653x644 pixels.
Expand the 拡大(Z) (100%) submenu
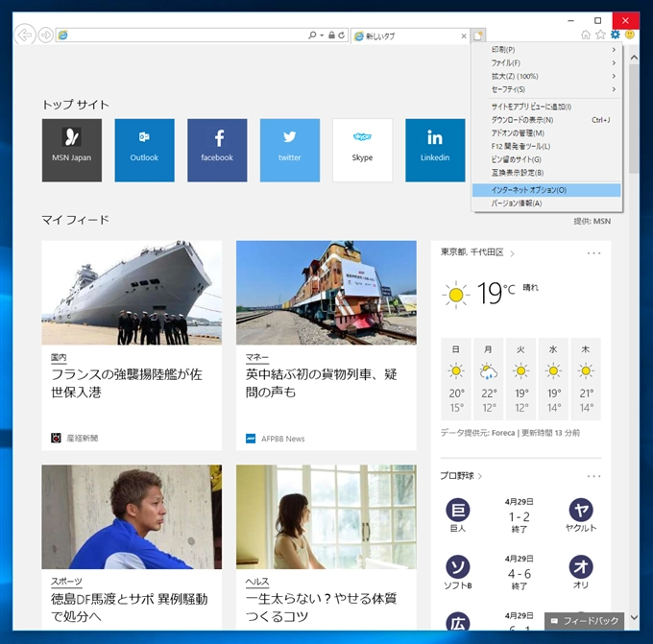pos(546,76)
